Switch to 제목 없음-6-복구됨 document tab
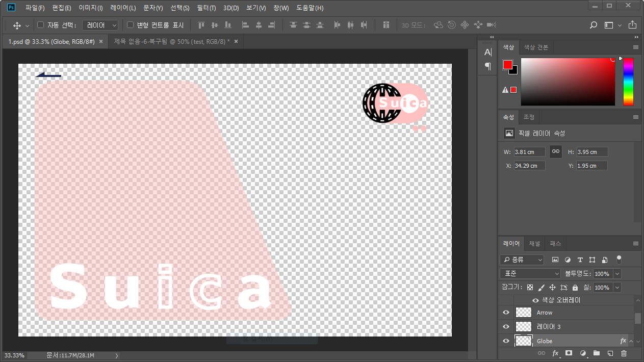The width and height of the screenshot is (644, 362). (172, 41)
